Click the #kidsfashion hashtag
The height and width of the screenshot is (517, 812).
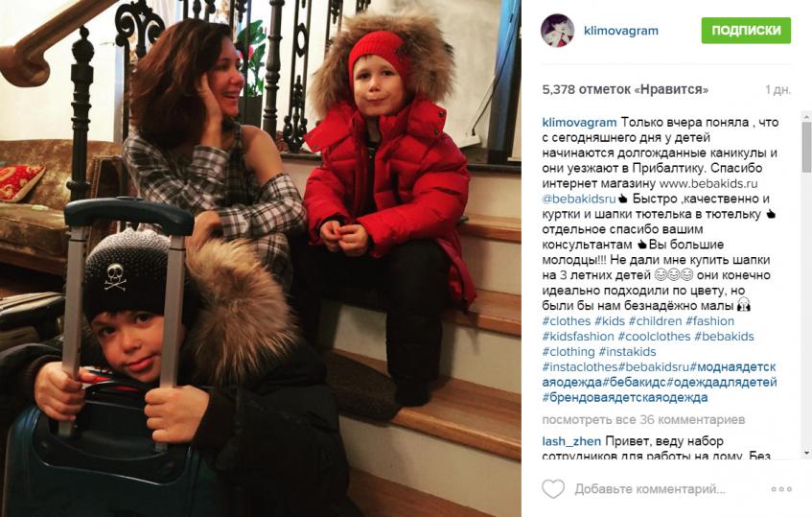[578, 337]
